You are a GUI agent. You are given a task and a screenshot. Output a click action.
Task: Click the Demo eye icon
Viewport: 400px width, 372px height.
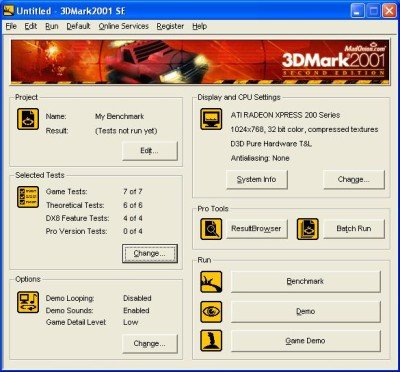point(211,311)
